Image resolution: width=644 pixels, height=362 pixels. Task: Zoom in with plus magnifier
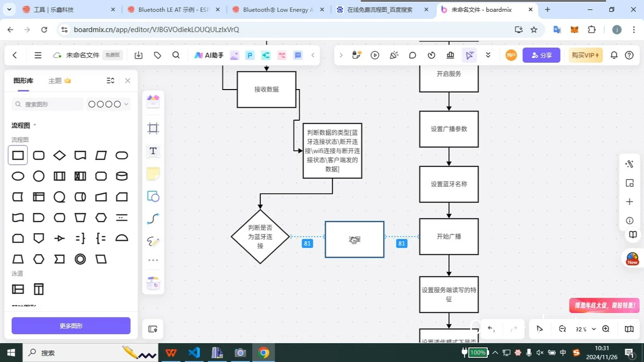pyautogui.click(x=606, y=329)
